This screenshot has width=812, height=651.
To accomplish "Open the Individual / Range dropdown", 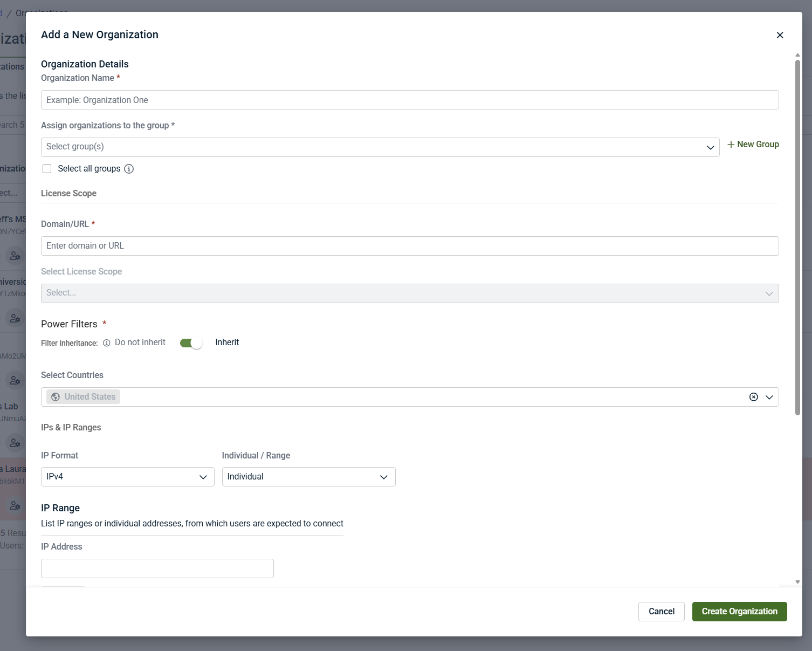I will (x=309, y=477).
